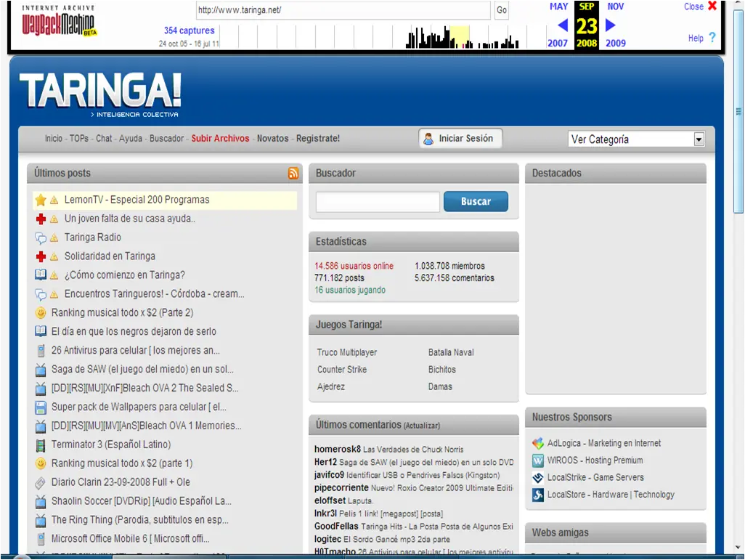Click the Go button in Wayback toolbar
This screenshot has width=745, height=560.
502,10
